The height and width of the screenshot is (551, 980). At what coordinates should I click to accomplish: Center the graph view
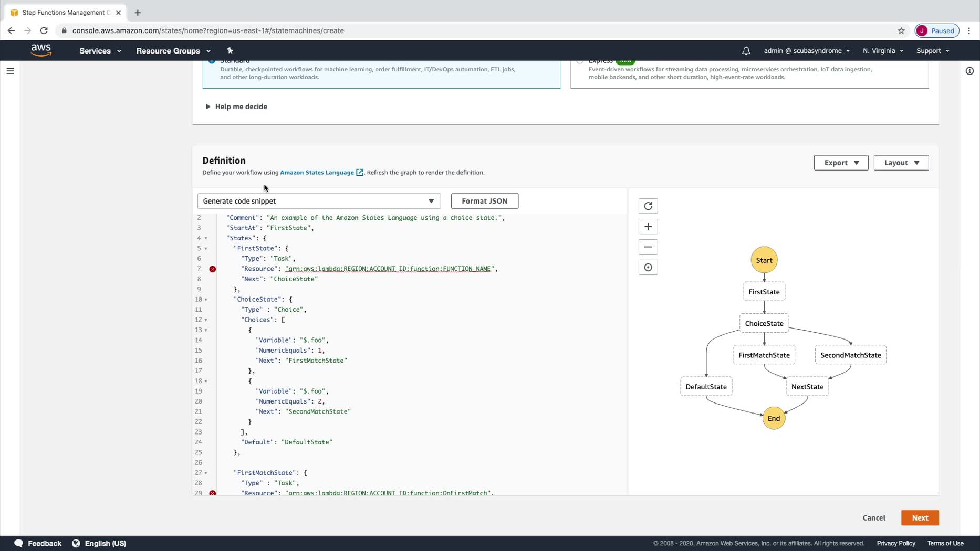click(x=648, y=268)
